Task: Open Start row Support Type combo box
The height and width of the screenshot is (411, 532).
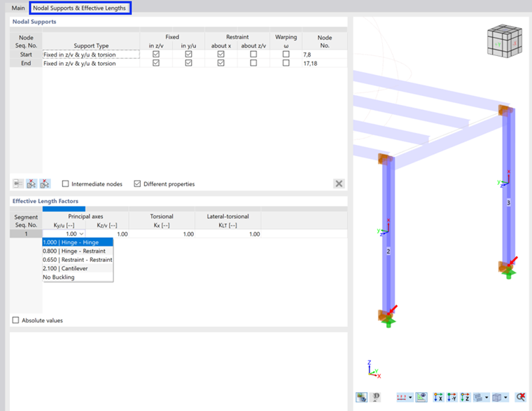Action: [x=91, y=55]
